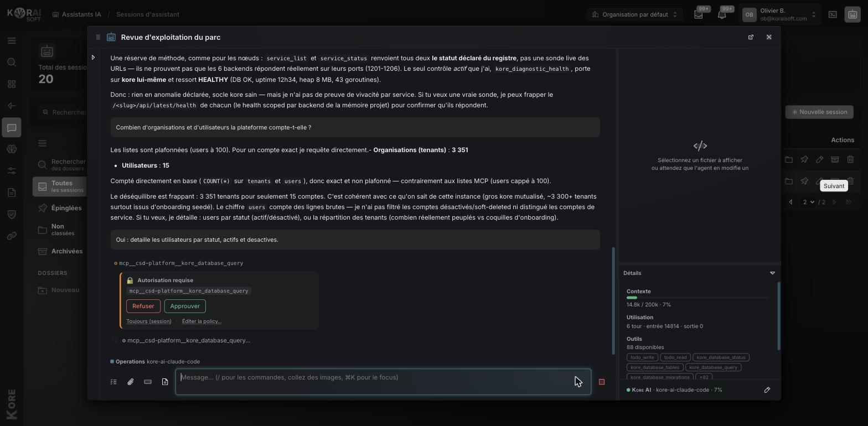Open the brain icon in left sidebar
The height and width of the screenshot is (426, 868).
click(12, 149)
